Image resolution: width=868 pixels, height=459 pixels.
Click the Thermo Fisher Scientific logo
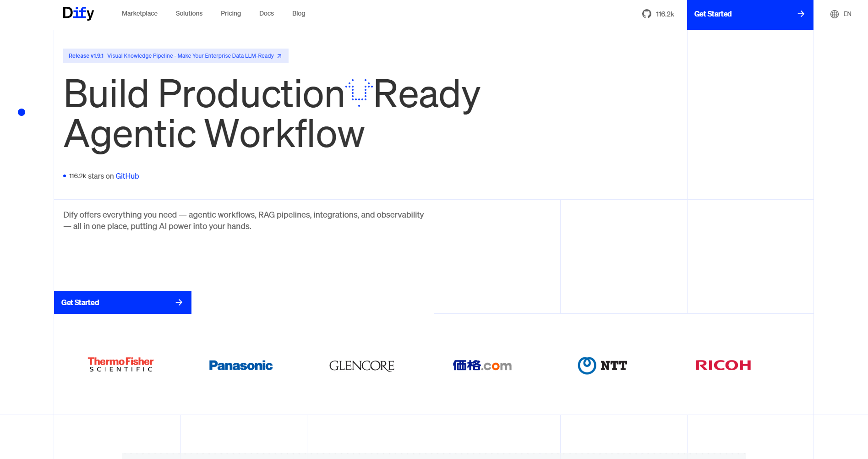(x=120, y=365)
